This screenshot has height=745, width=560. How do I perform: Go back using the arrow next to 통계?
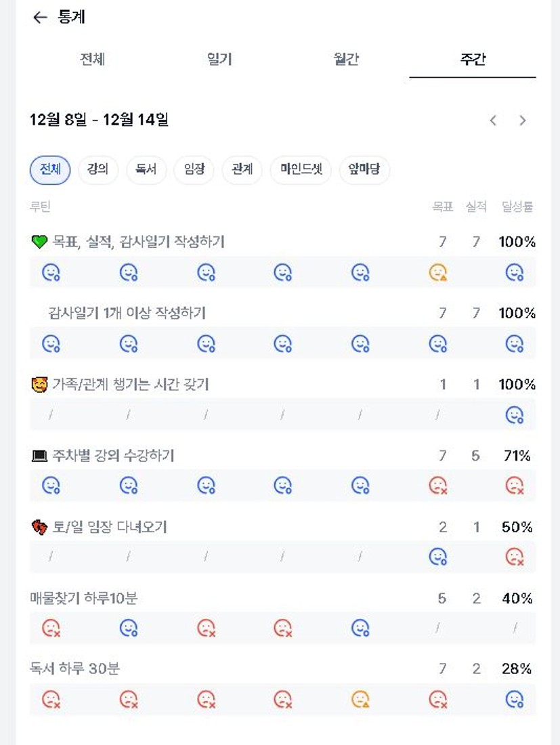(40, 18)
